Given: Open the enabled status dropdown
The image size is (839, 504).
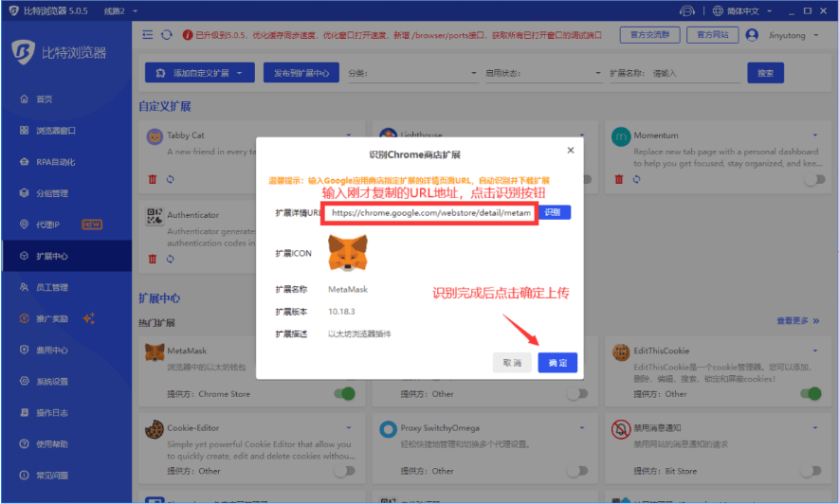Looking at the screenshot, I should (x=543, y=73).
